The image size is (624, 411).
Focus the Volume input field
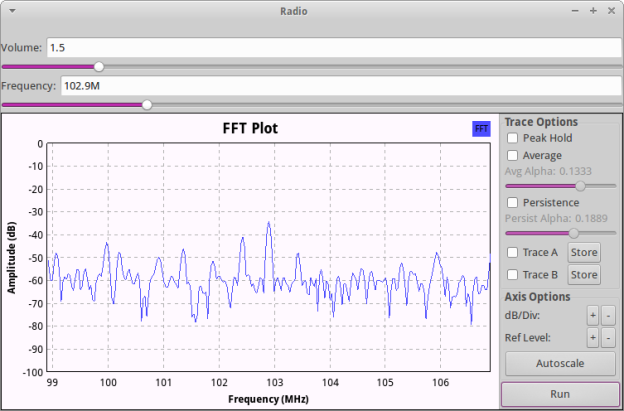pyautogui.click(x=334, y=48)
